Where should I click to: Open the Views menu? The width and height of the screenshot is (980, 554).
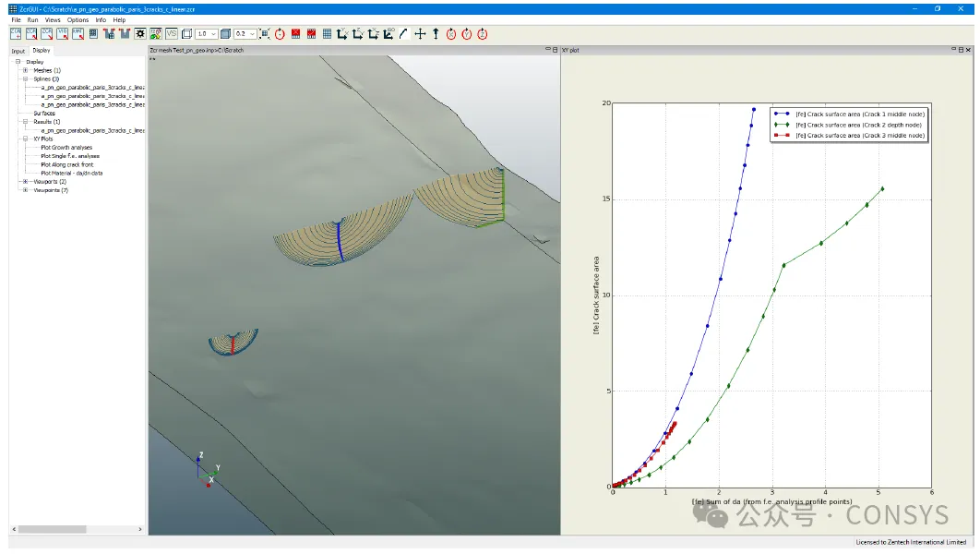coord(53,20)
